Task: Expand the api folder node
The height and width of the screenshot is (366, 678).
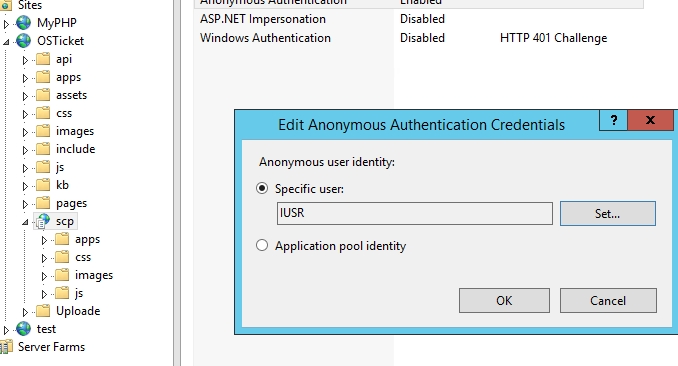Action: [x=25, y=60]
